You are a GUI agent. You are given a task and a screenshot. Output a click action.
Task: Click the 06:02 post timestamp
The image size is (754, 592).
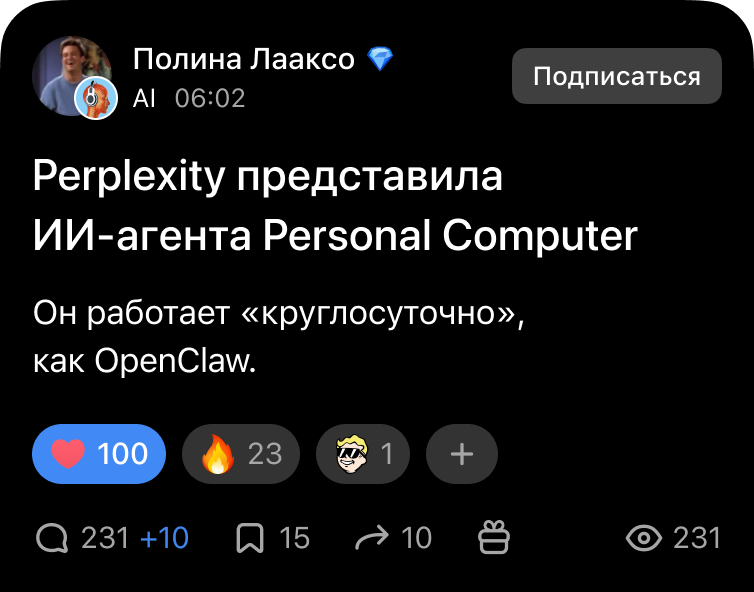pos(210,98)
